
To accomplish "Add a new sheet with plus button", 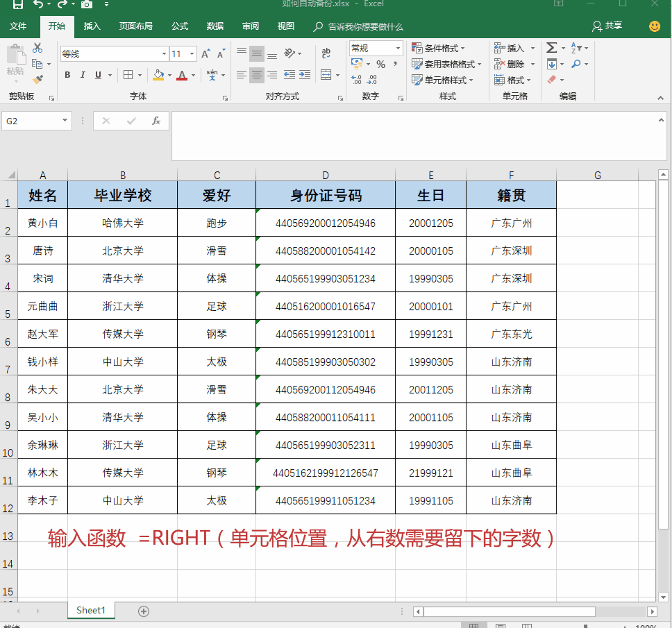I will pos(144,611).
